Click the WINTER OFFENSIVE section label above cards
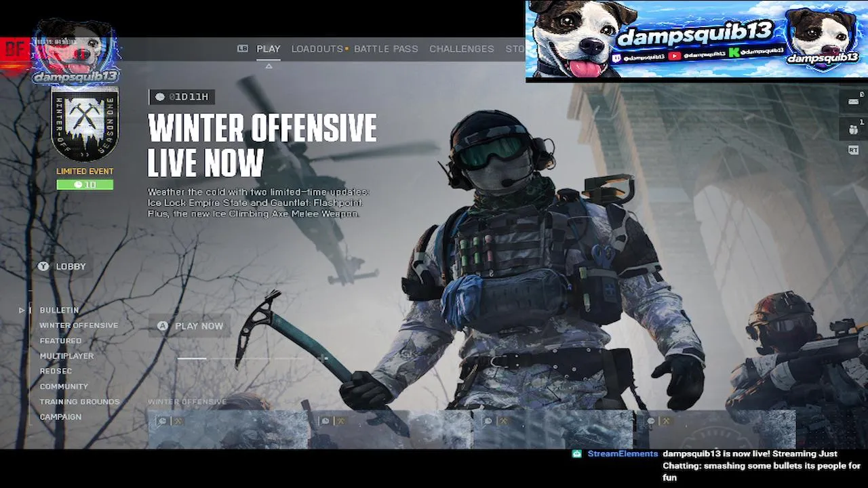This screenshot has width=868, height=488. (187, 402)
